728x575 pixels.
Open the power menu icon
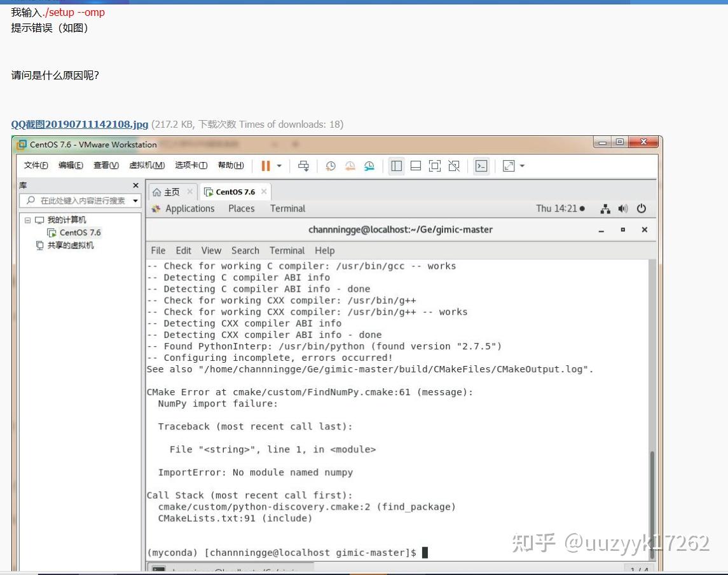tap(641, 209)
